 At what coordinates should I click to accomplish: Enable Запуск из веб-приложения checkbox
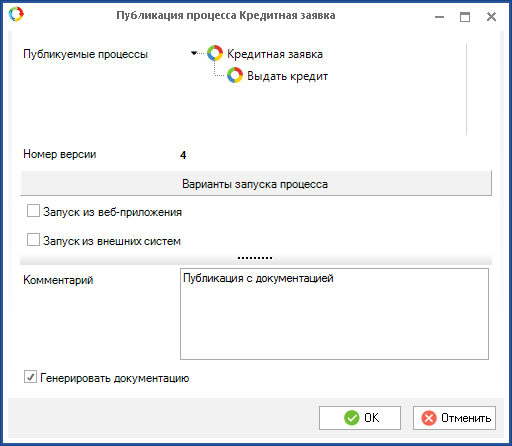33,211
